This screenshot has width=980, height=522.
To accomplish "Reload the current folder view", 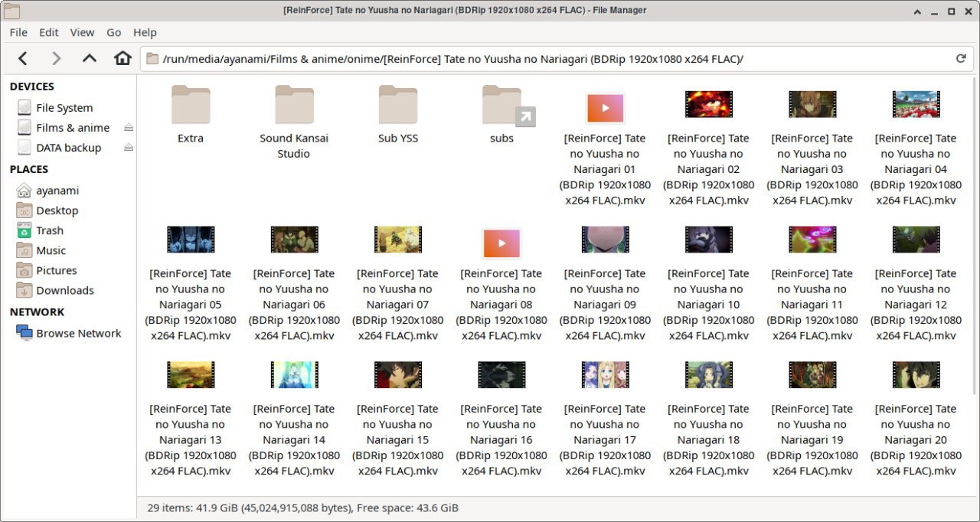I will [961, 58].
